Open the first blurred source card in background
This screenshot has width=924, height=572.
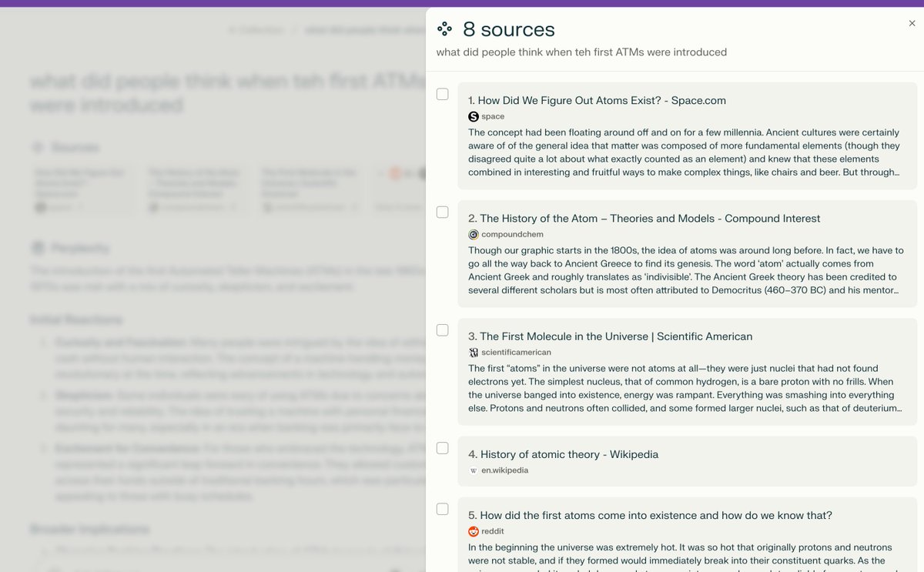point(83,189)
